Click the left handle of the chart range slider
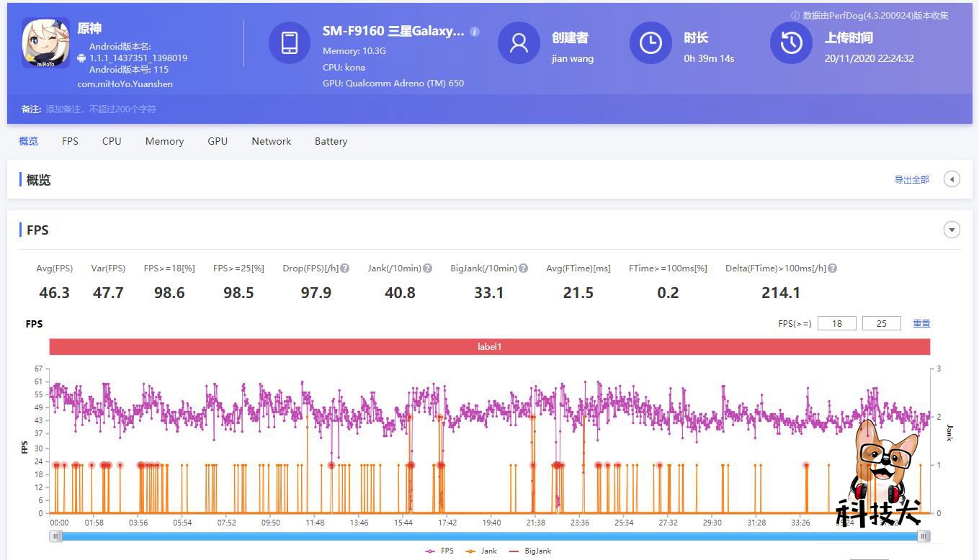Viewport: 979px width, 560px height. pos(56,536)
